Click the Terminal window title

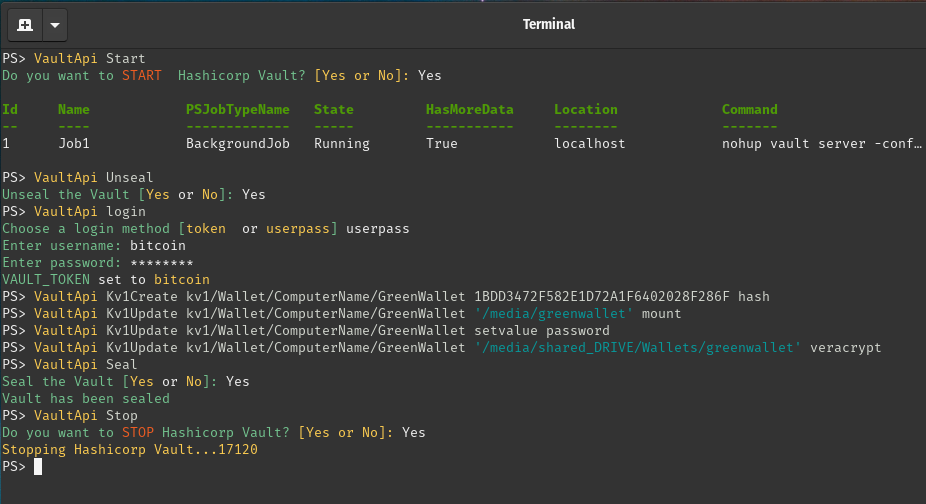pyautogui.click(x=549, y=24)
